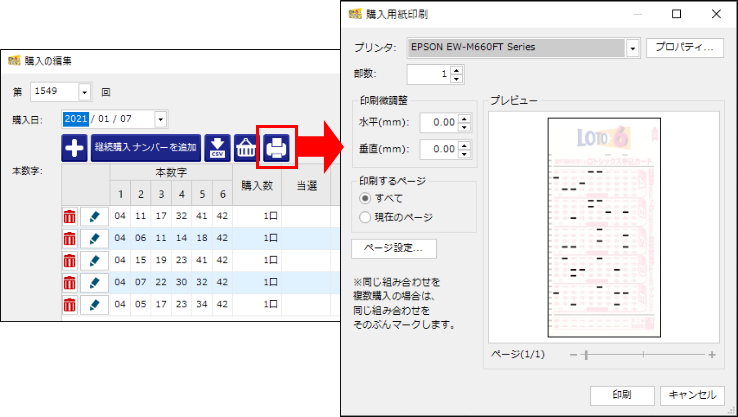Screen dimensions: 738x417
Task: Edit the row 04 05 17 23 34 42
Action: pyautogui.click(x=95, y=305)
